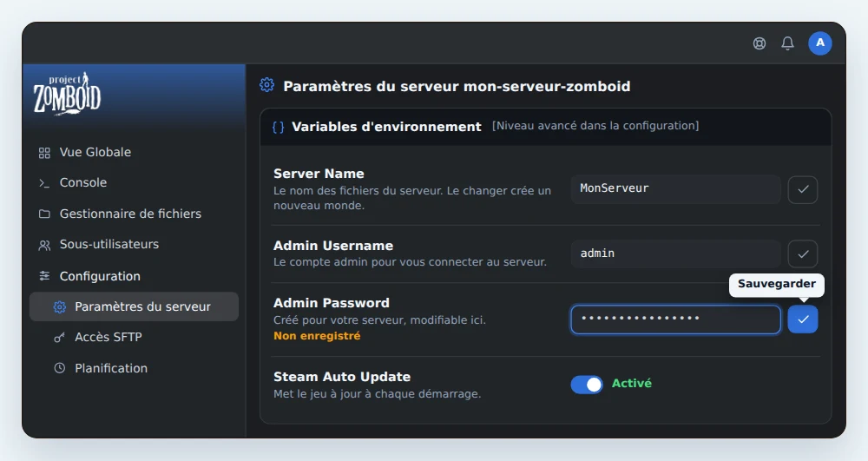Click description "Le compte admin pour vous connecter"
Image resolution: width=868 pixels, height=461 pixels.
410,262
